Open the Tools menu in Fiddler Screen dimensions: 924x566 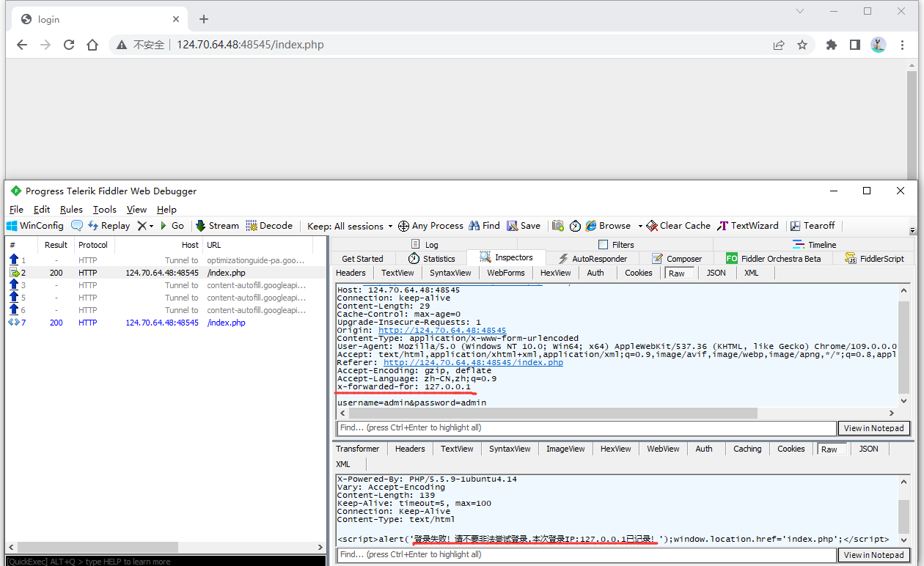(105, 209)
